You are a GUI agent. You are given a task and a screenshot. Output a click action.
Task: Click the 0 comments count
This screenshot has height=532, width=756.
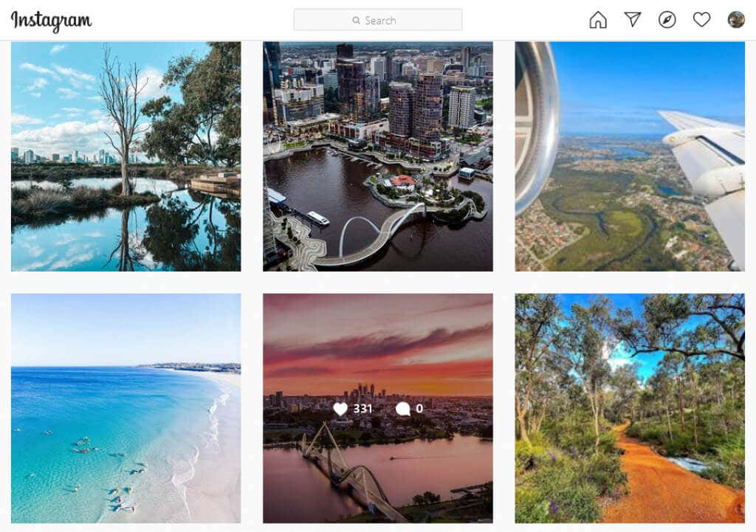(x=419, y=409)
